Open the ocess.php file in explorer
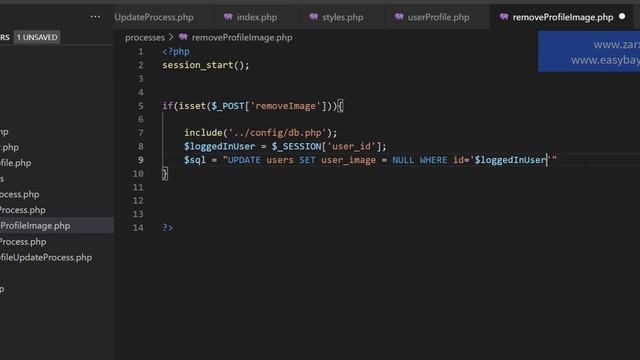This screenshot has width=640, height=360. pos(20,194)
